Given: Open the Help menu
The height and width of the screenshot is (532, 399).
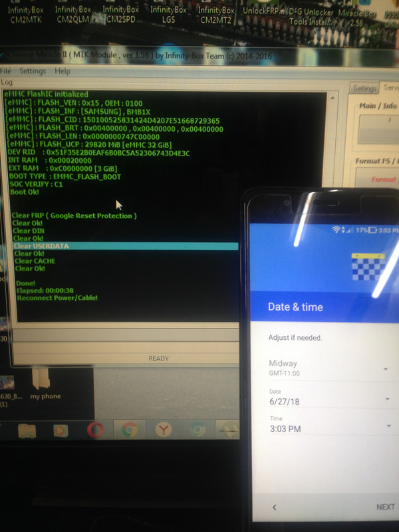Looking at the screenshot, I should pyautogui.click(x=63, y=71).
